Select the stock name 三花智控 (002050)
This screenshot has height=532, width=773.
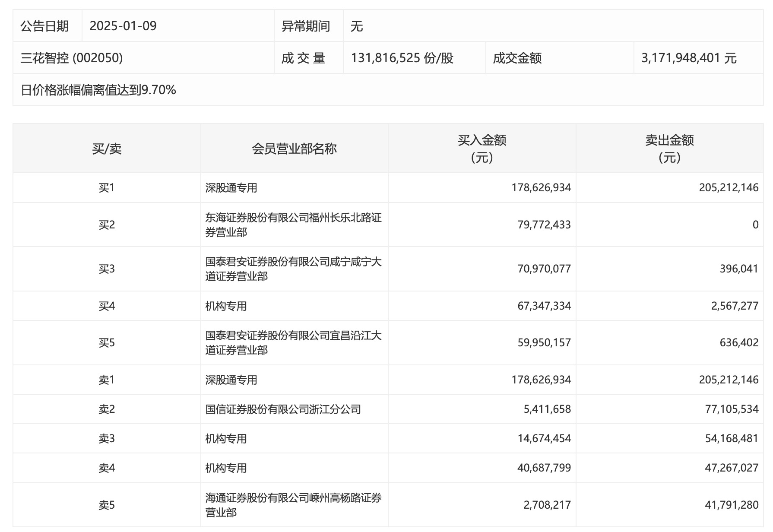[x=72, y=58]
